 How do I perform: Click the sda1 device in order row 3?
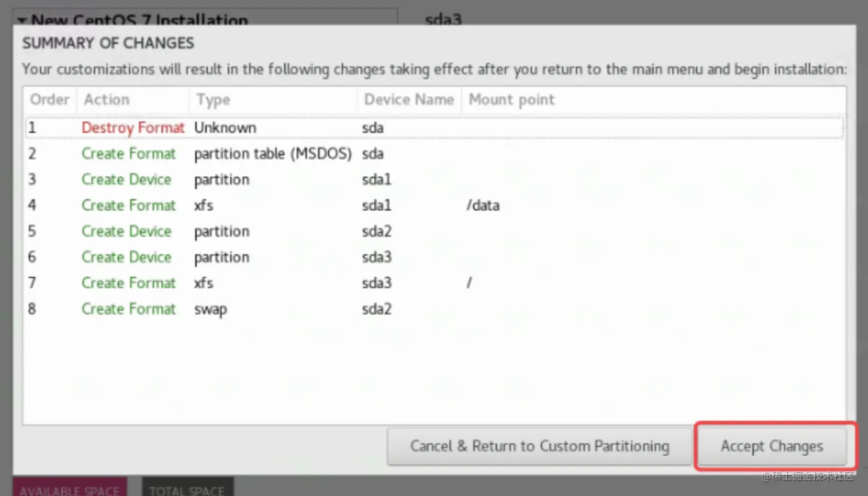pos(377,179)
